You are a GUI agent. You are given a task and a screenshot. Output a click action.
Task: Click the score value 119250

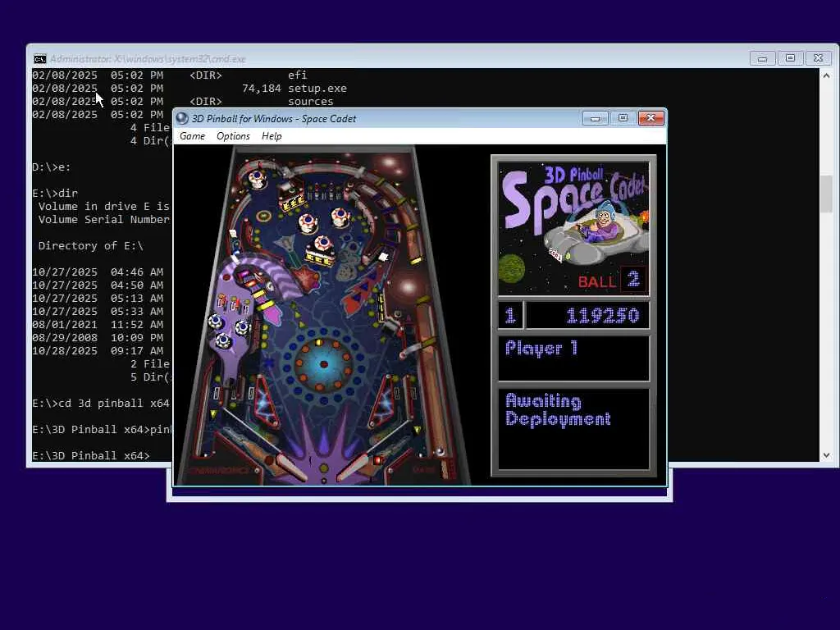(603, 316)
